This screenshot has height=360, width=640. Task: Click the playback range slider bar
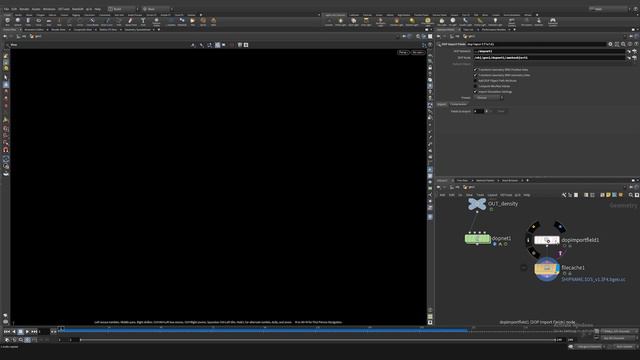pos(318,340)
